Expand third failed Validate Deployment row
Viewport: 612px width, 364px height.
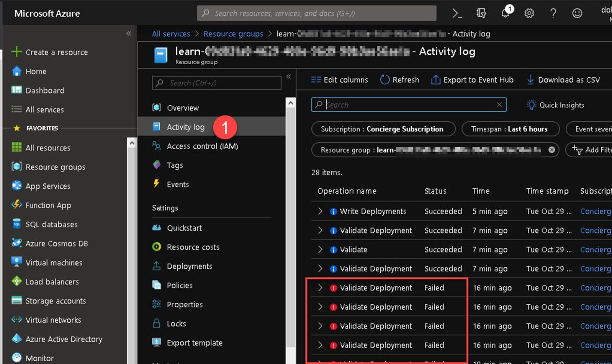click(x=320, y=326)
